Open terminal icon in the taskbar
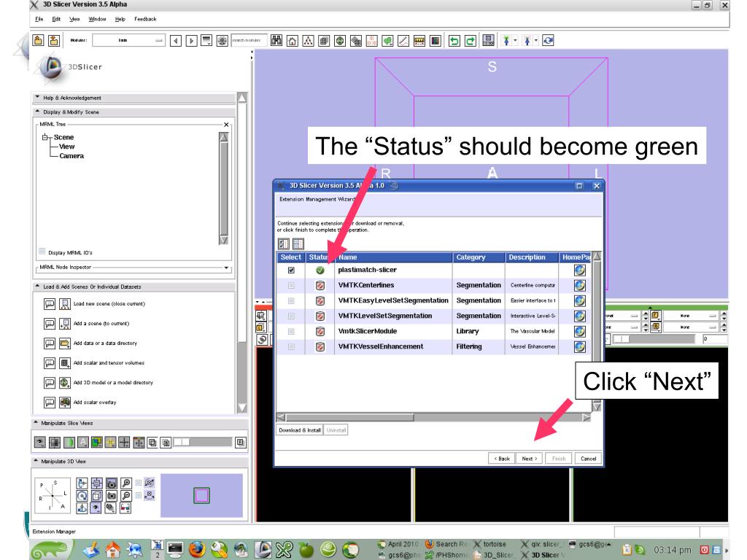Viewport: 747px width, 560px height. [x=175, y=550]
